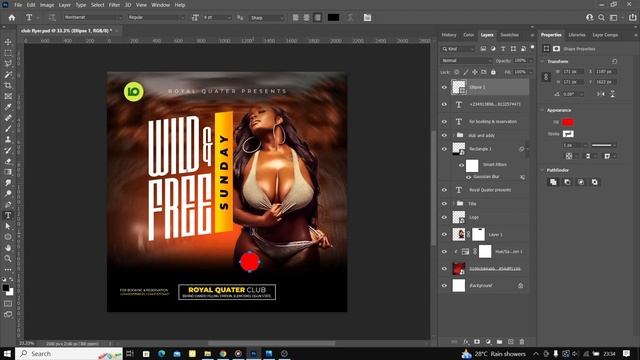Open the anti-aliasing Sharp dropdown
The height and width of the screenshot is (360, 640).
coord(267,18)
